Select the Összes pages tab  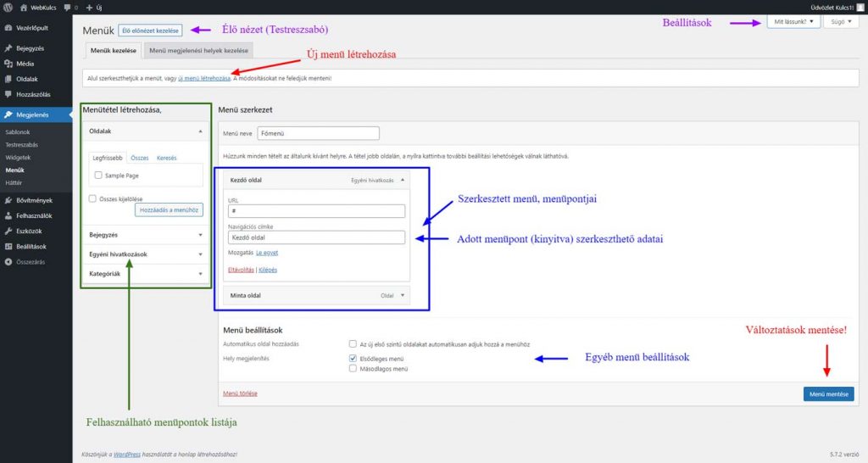140,159
